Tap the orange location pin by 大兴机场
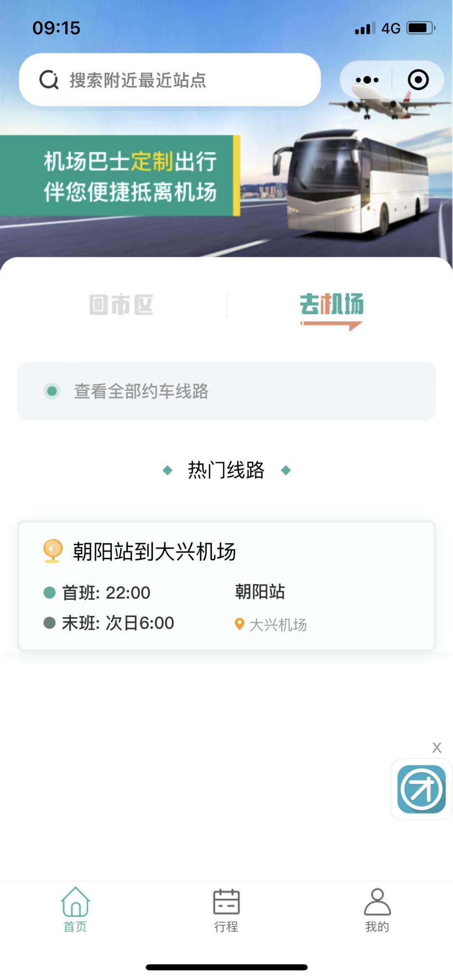Screen dimensions: 453x980 (239, 624)
